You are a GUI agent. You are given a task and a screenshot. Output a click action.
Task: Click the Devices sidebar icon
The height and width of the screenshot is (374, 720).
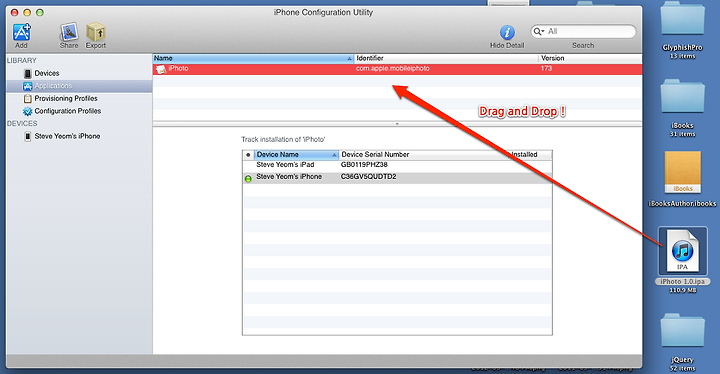[28, 74]
